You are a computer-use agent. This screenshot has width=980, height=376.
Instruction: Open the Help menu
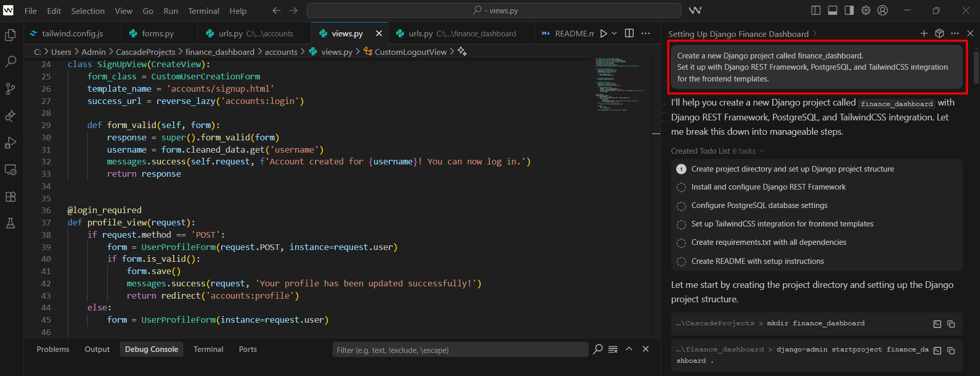tap(238, 11)
